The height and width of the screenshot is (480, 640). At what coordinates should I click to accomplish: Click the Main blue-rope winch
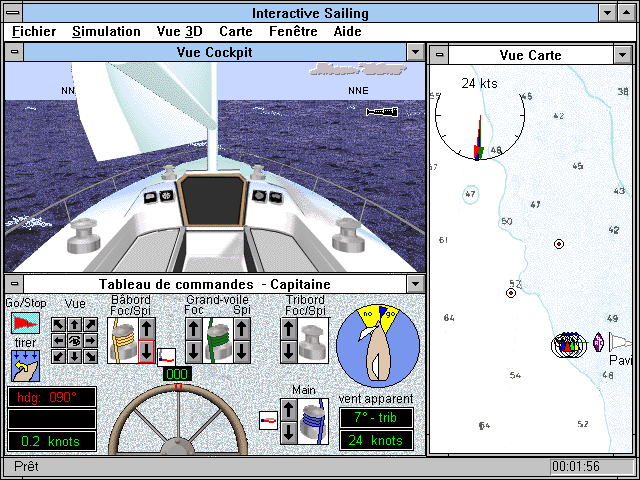[x=313, y=422]
